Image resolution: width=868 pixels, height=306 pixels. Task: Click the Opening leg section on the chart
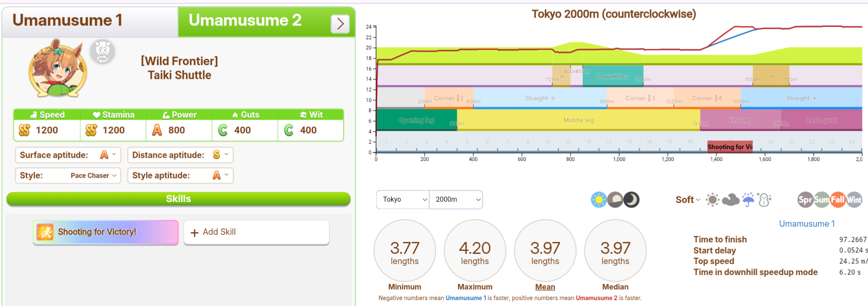coord(417,120)
